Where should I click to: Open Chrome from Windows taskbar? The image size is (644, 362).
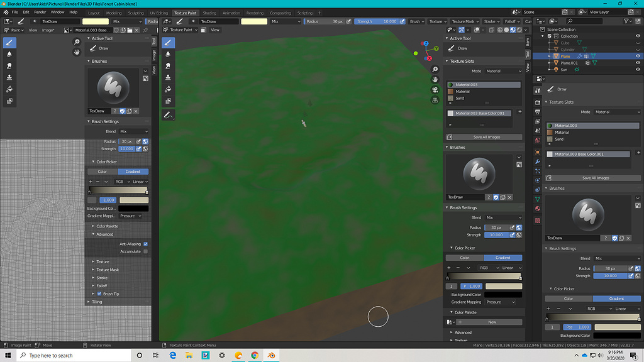(x=255, y=356)
